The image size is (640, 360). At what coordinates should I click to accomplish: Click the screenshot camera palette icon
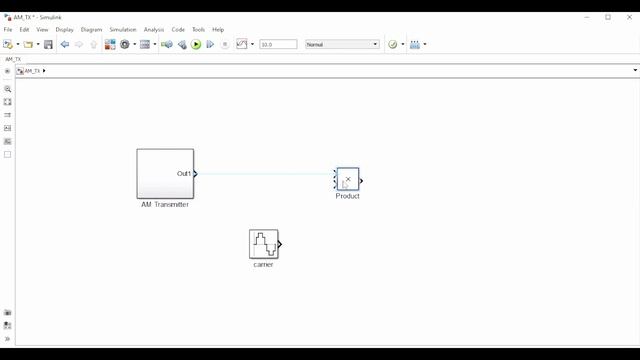coord(7,313)
